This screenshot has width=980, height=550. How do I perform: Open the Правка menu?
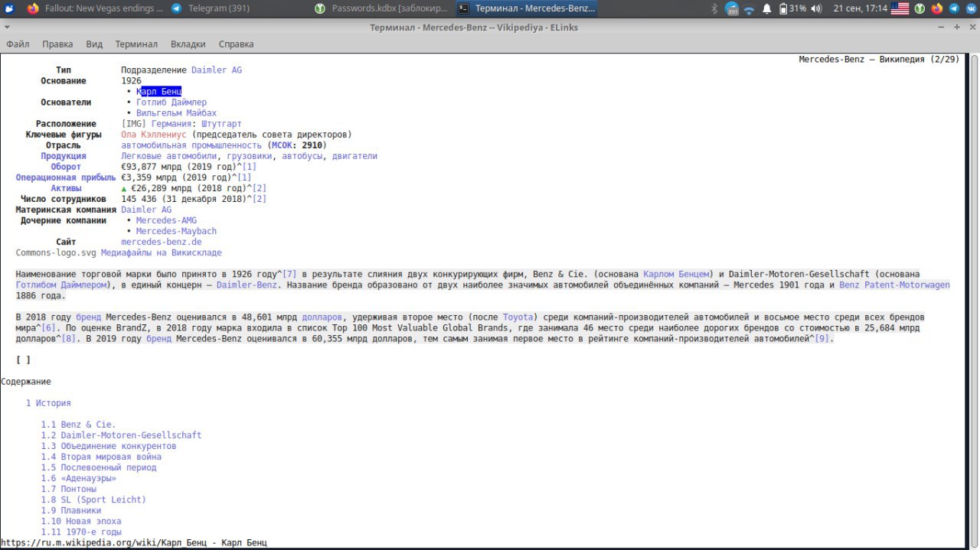click(57, 44)
